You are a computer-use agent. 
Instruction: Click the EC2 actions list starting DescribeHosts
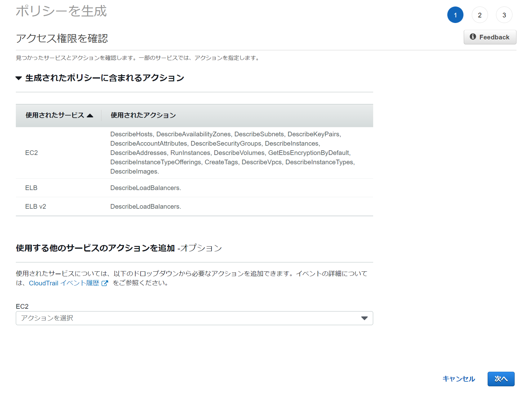point(233,153)
